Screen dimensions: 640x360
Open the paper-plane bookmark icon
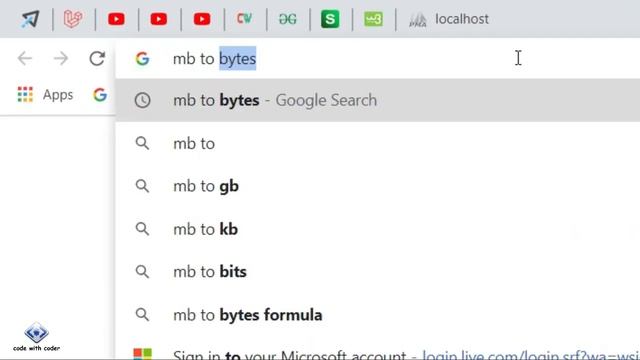pyautogui.click(x=31, y=19)
